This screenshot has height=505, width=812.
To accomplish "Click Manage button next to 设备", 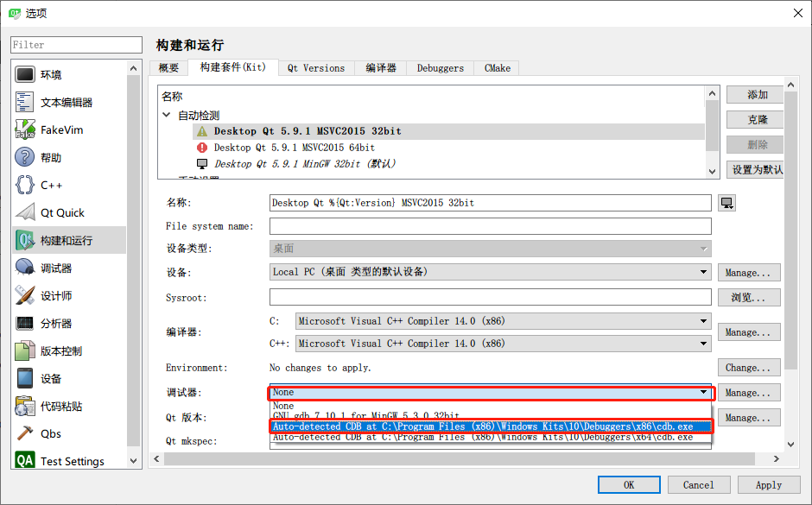I will 749,273.
